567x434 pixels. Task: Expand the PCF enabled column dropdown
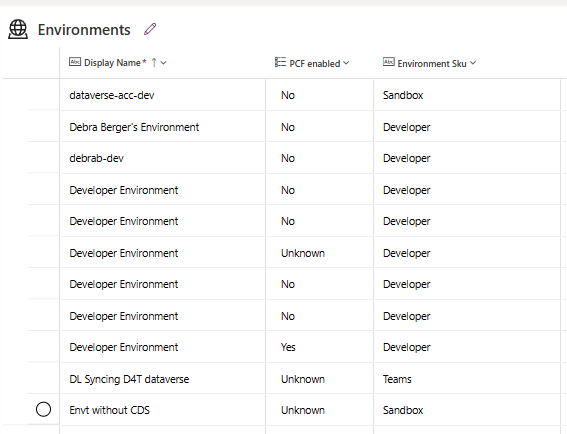point(346,63)
